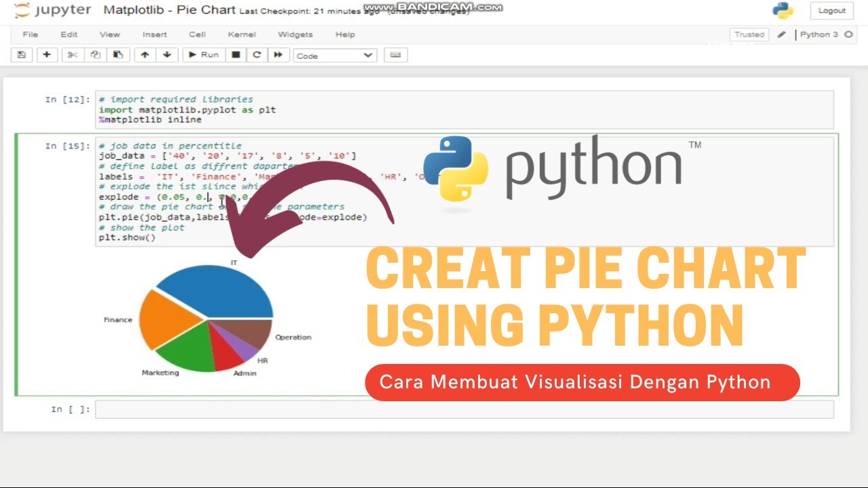Click the '%matplotlib inline' code line

click(150, 119)
